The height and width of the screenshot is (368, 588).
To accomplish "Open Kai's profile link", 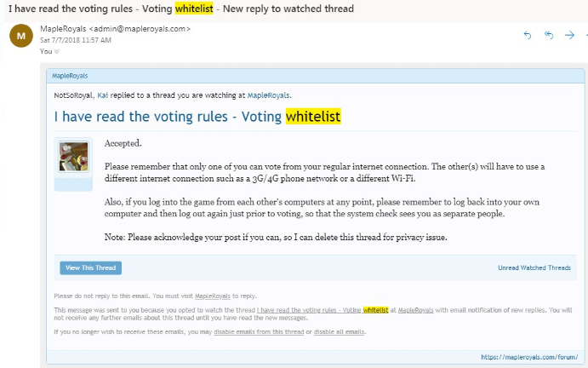I will tap(103, 95).
